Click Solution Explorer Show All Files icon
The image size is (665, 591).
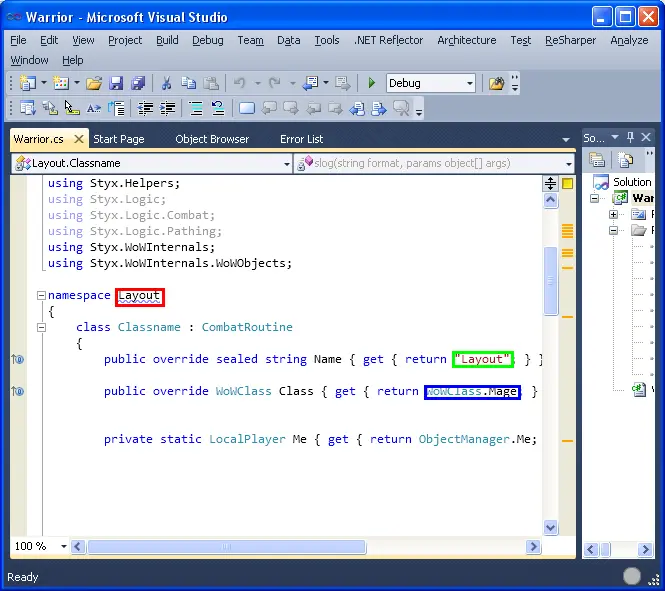tap(626, 160)
